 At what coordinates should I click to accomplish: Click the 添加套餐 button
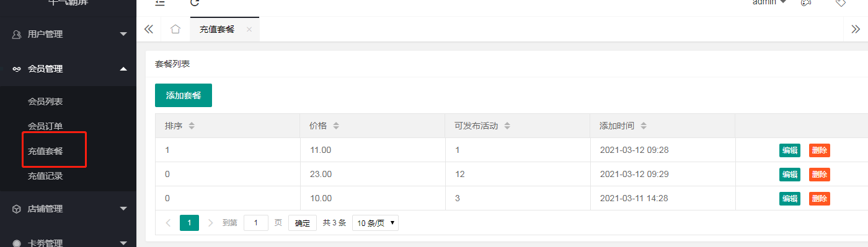[x=184, y=95]
